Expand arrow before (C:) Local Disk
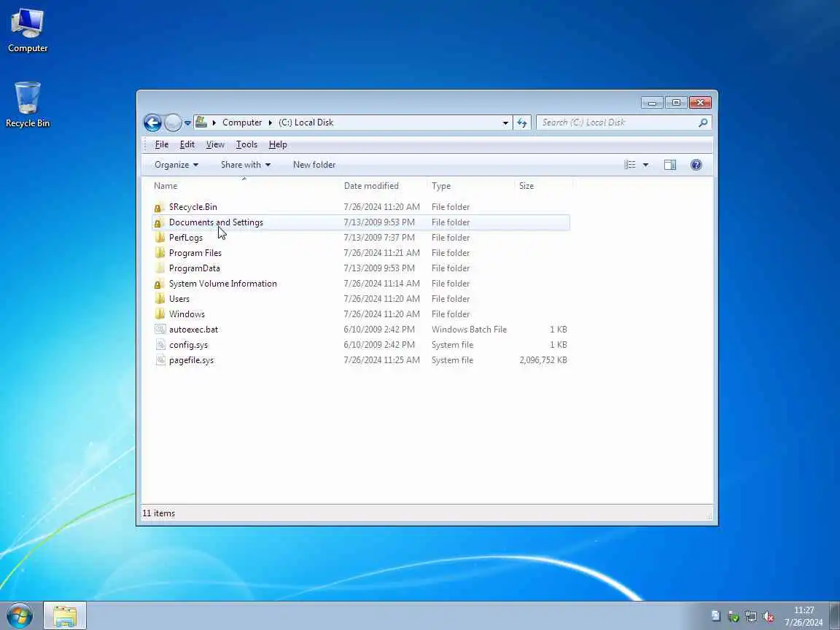This screenshot has width=840, height=630. point(271,122)
